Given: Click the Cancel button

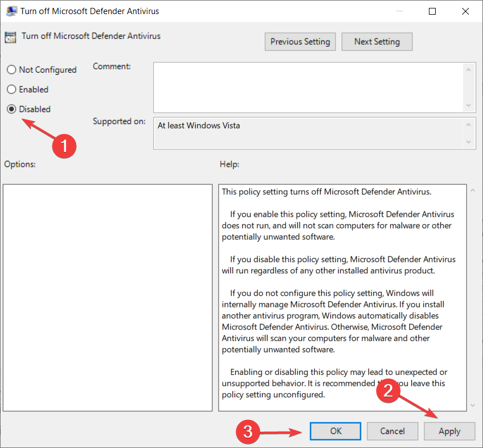Looking at the screenshot, I should 392,431.
